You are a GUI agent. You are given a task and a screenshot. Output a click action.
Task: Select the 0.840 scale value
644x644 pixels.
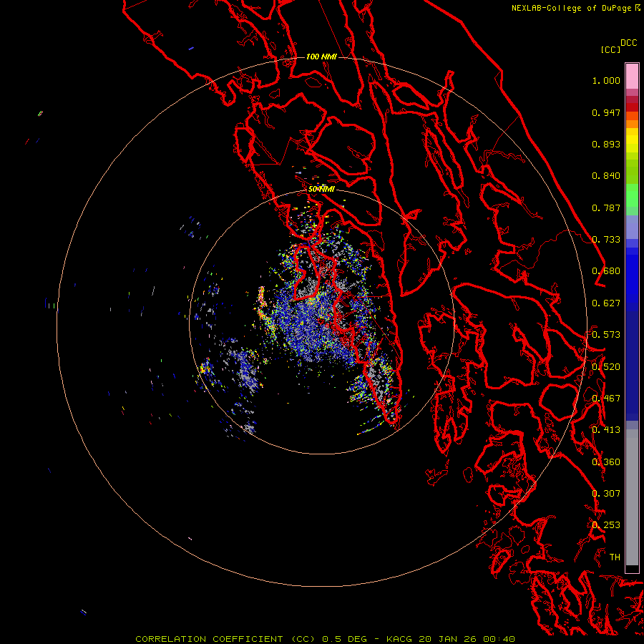pos(606,176)
